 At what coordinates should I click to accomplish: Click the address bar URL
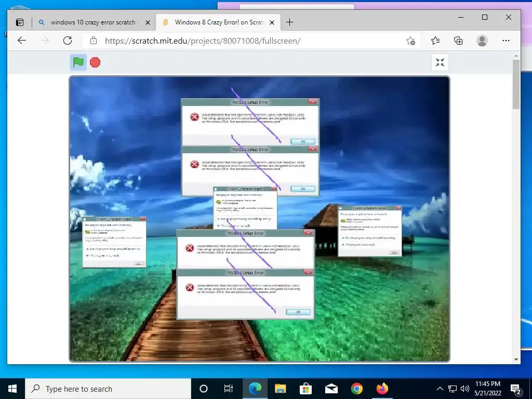pyautogui.click(x=203, y=41)
